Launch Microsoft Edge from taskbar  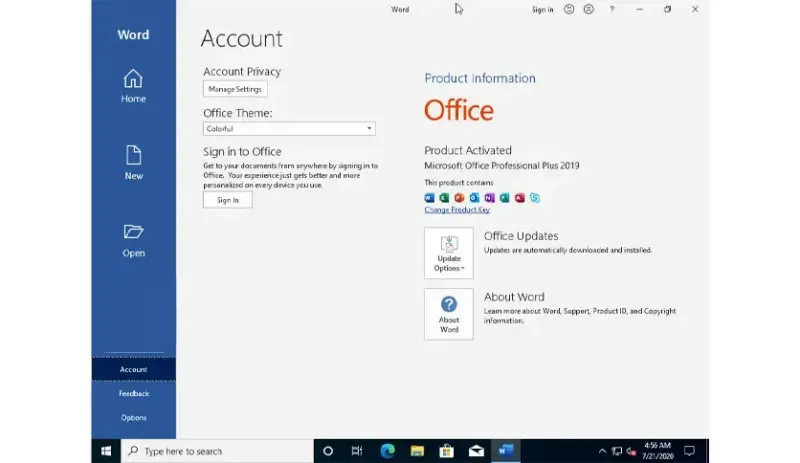point(387,451)
